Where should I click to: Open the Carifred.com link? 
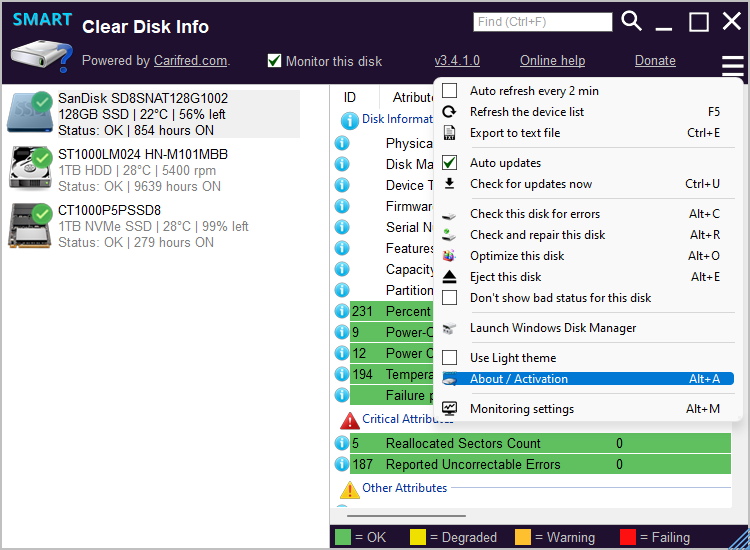point(190,61)
